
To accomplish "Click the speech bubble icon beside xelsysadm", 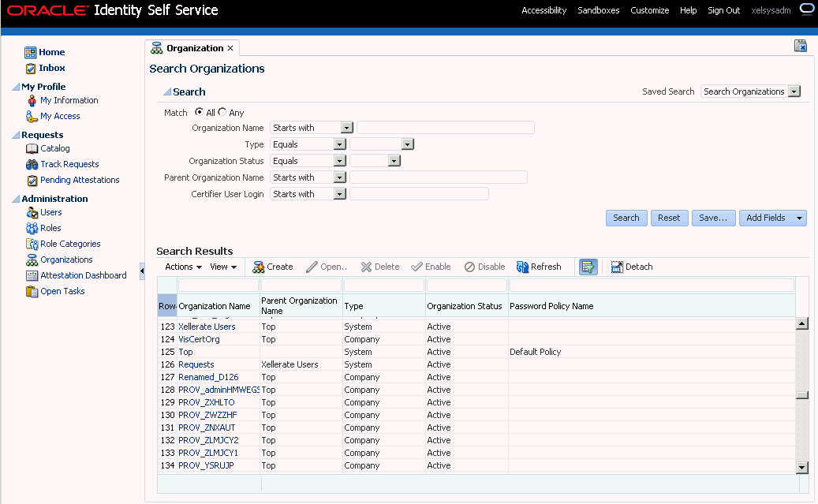I will (806, 9).
